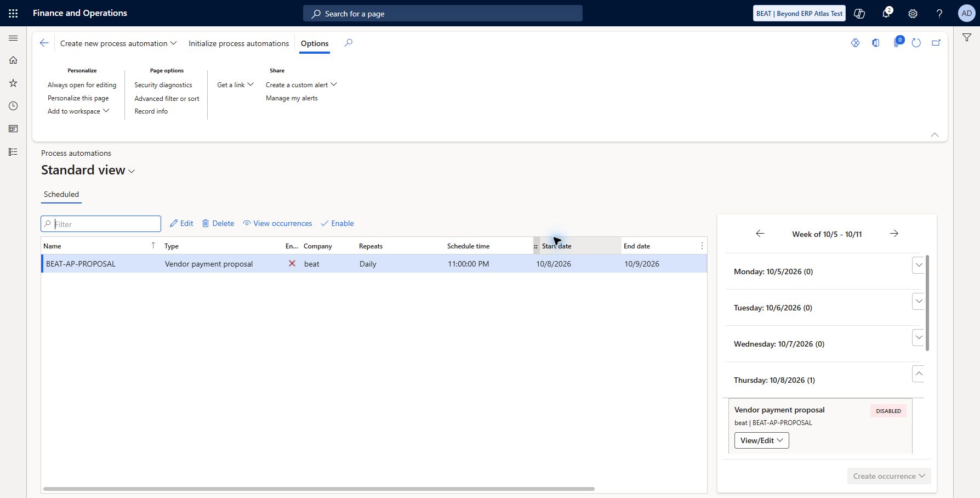The image size is (980, 498).
Task: Click the grid Filter input field
Action: 101,224
